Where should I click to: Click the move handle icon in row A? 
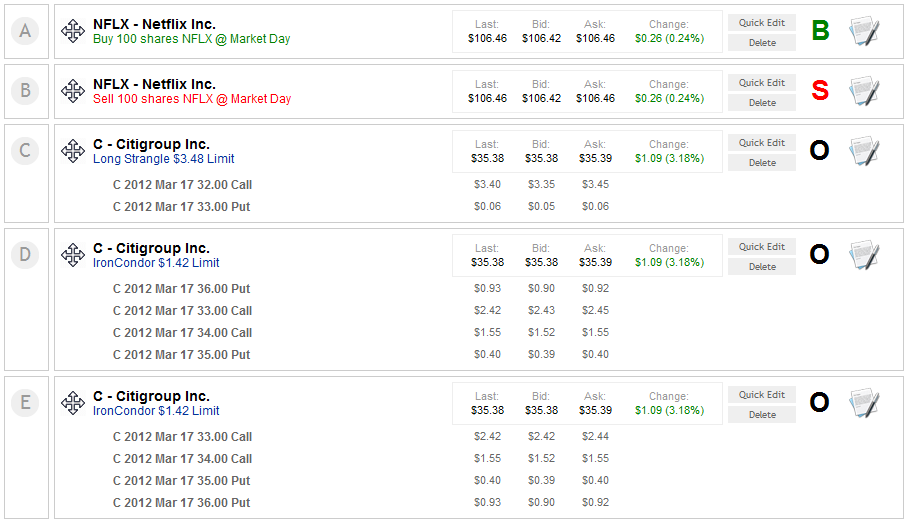pos(73,31)
